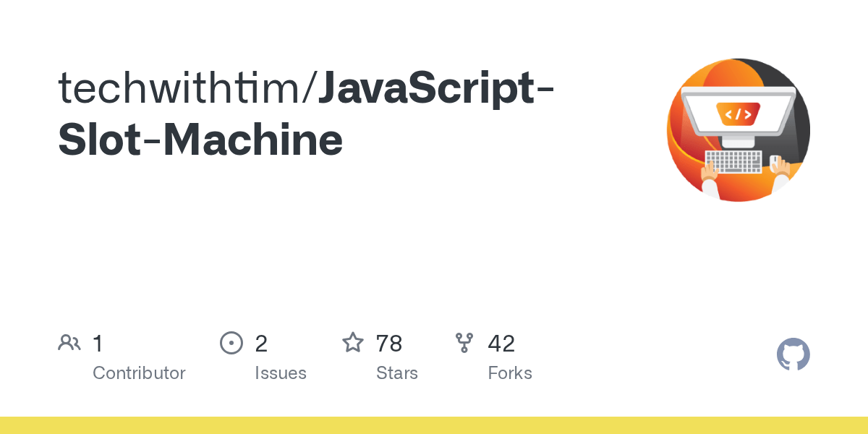868x434 pixels.
Task: Click the code brackets icon on monitor
Action: [738, 114]
